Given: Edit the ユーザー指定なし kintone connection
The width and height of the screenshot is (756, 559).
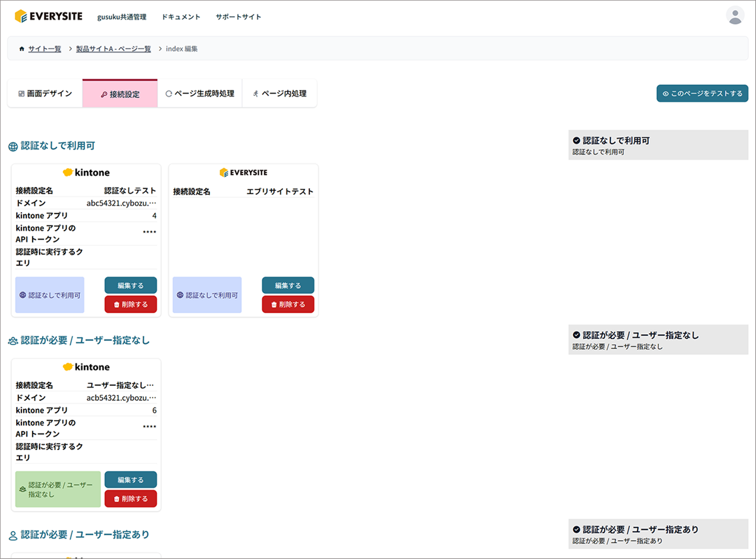Looking at the screenshot, I should [x=131, y=480].
